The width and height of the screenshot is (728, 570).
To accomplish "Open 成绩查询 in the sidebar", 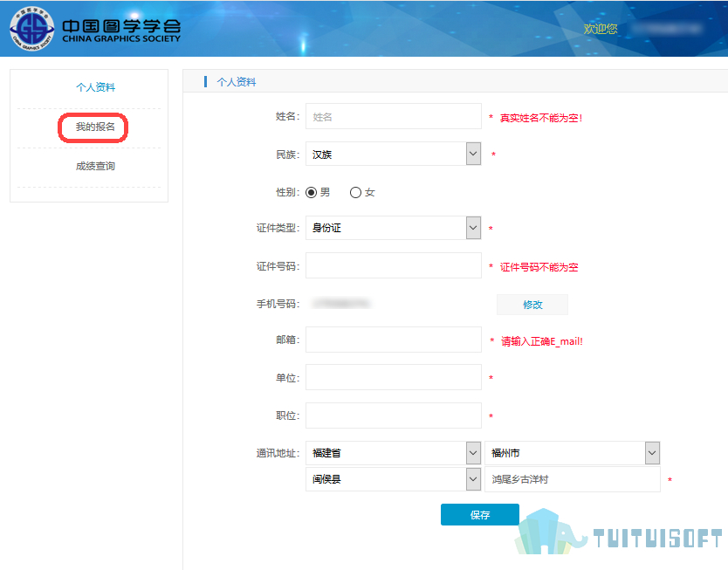I will tap(95, 166).
